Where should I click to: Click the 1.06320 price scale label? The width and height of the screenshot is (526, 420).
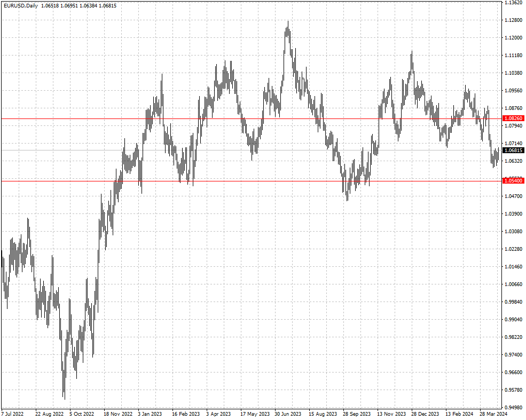tap(513, 161)
